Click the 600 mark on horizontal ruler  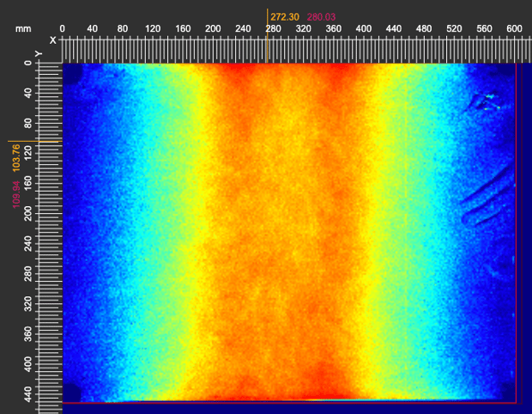coord(513,28)
